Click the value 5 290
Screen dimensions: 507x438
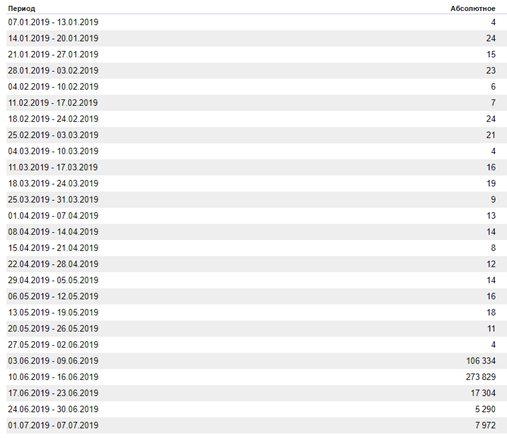click(485, 409)
